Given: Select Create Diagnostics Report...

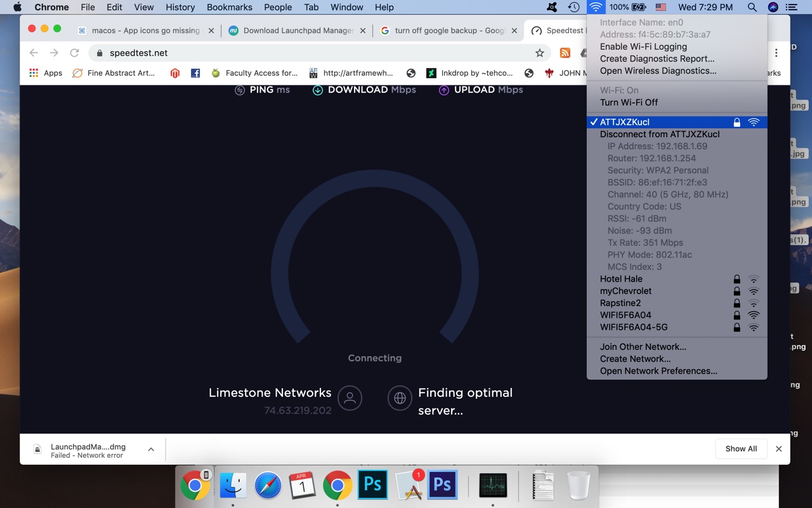Looking at the screenshot, I should (657, 58).
